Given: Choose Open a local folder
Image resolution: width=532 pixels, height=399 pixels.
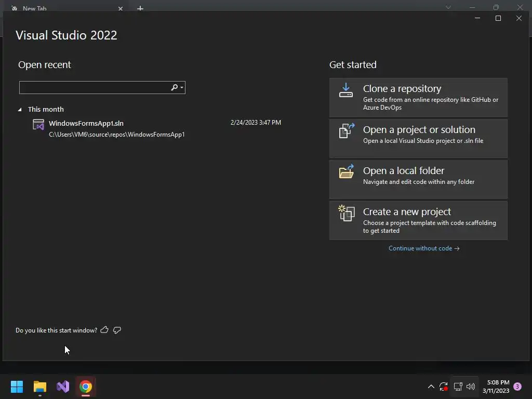Looking at the screenshot, I should [x=418, y=179].
